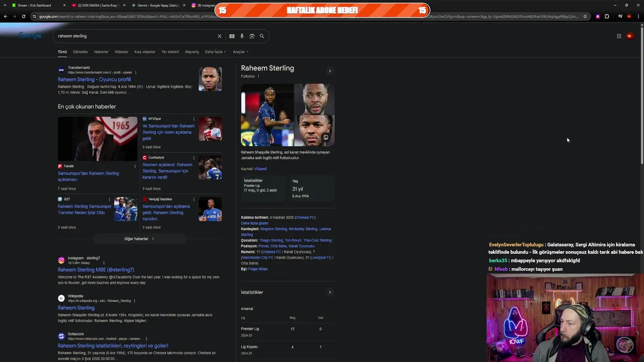Image resolution: width=644 pixels, height=362 pixels.
Task: Open the Kingston Sterling sibling link
Action: coord(274,229)
